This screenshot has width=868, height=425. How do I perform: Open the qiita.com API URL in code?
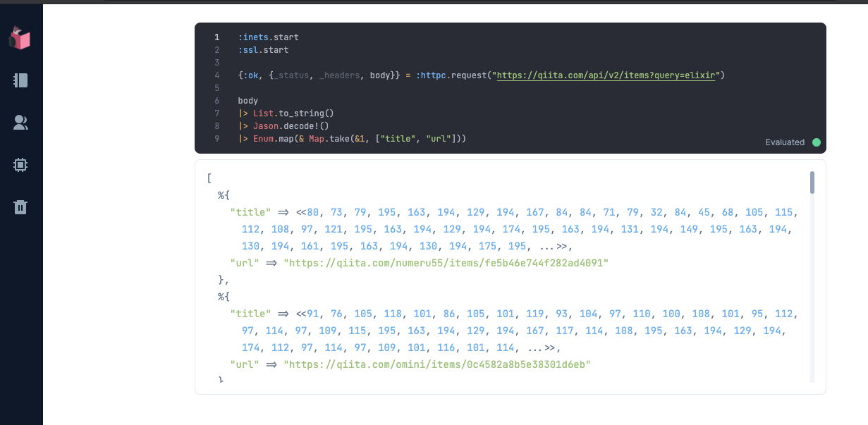[606, 75]
